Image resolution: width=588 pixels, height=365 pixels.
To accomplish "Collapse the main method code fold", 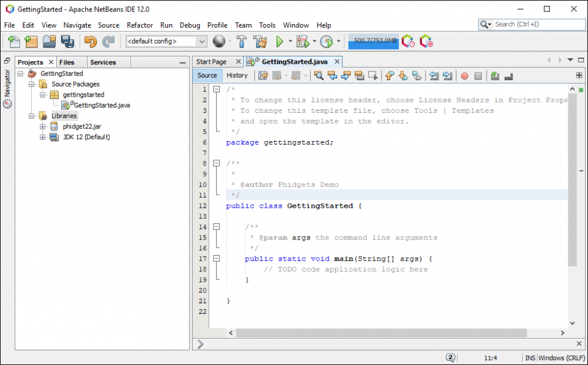I will point(216,259).
